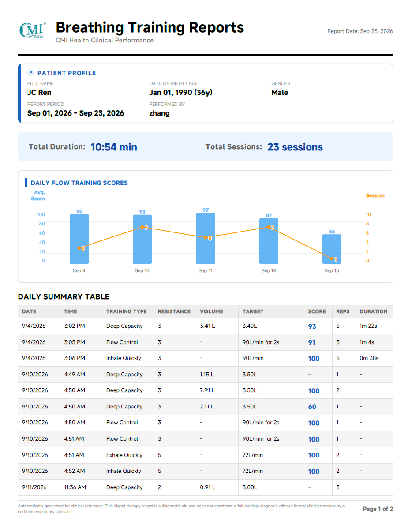Click the TRAINING TYPE column header
The height and width of the screenshot is (532, 412).
(127, 311)
